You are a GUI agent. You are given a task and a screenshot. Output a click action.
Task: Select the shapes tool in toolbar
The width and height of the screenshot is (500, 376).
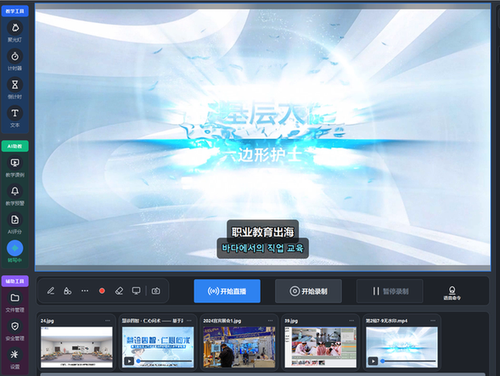click(x=68, y=291)
